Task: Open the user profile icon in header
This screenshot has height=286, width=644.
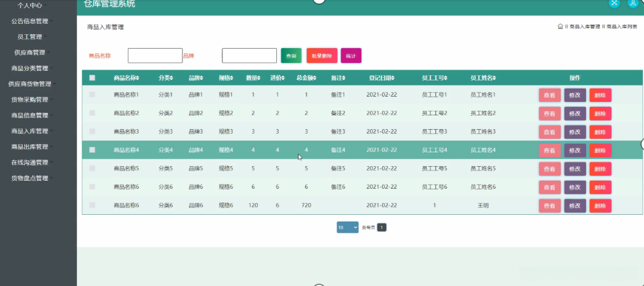Action: tap(633, 3)
